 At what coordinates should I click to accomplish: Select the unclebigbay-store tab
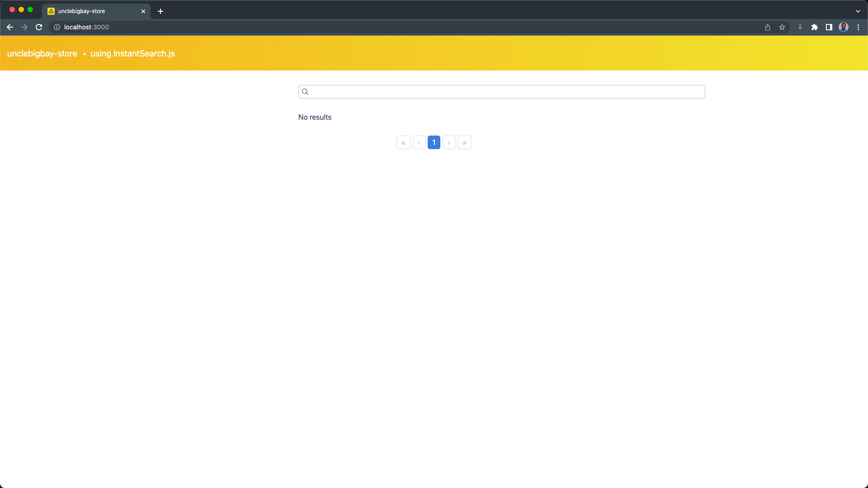tap(96, 11)
